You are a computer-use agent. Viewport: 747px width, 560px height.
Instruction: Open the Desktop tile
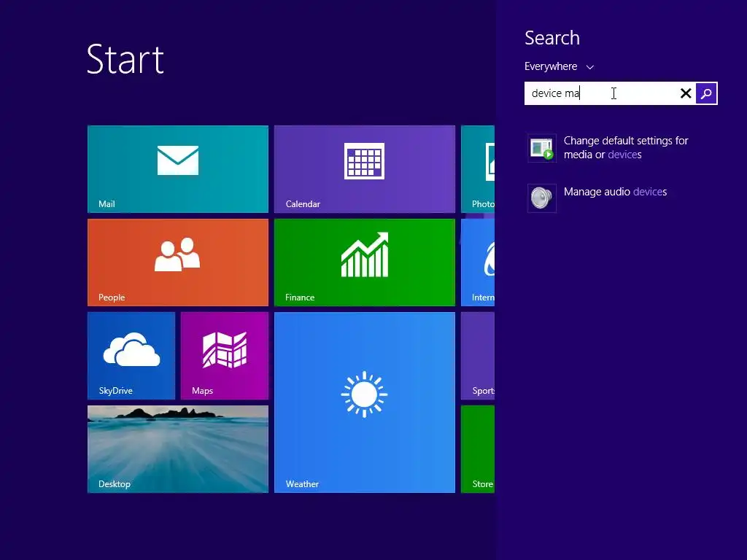point(178,449)
